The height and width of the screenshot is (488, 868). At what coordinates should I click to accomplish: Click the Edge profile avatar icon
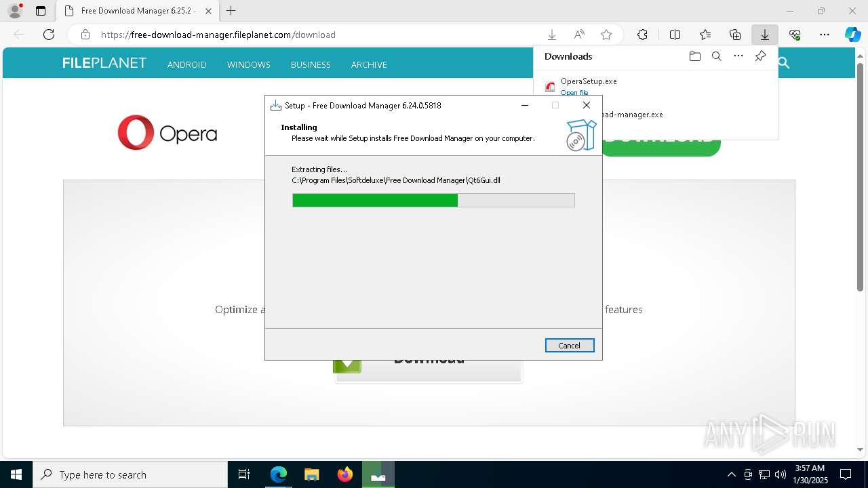point(15,11)
